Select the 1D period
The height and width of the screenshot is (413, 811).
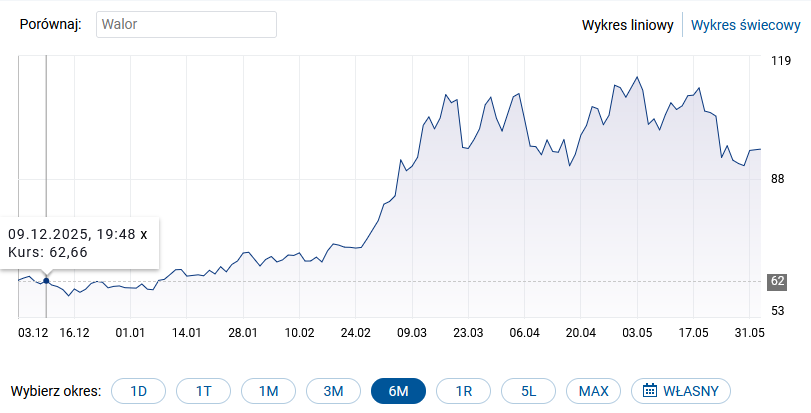(x=139, y=391)
